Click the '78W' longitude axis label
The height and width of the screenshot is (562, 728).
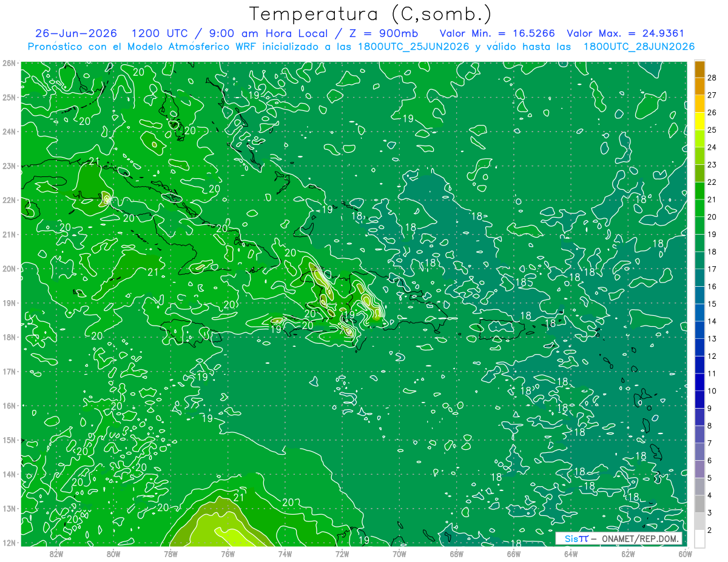pyautogui.click(x=170, y=553)
